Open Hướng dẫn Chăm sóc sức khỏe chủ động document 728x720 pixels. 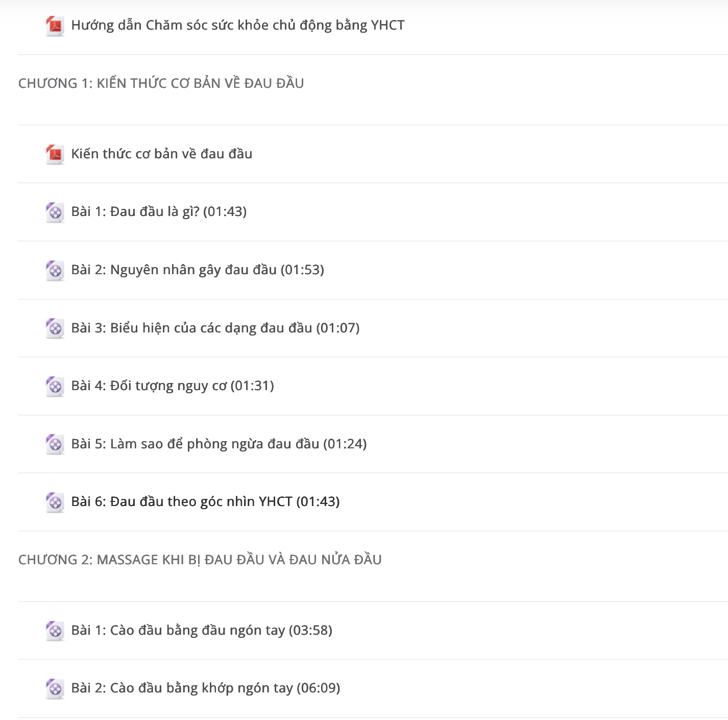tap(238, 25)
